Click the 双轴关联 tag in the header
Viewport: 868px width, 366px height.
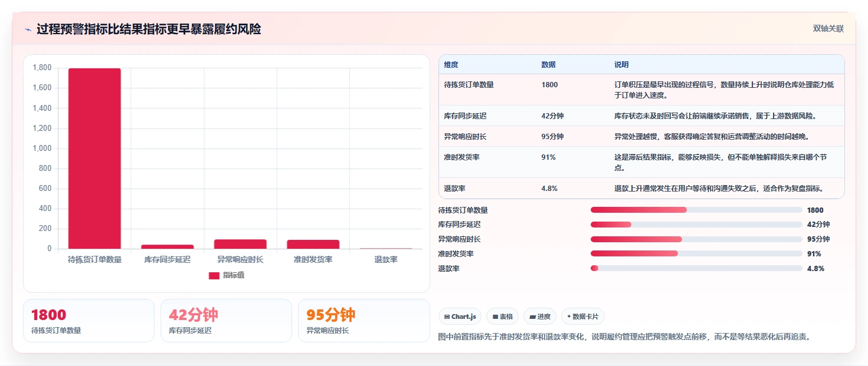828,29
